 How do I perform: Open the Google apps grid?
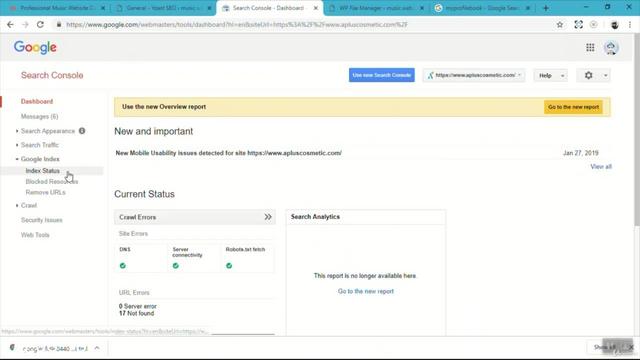(x=590, y=47)
